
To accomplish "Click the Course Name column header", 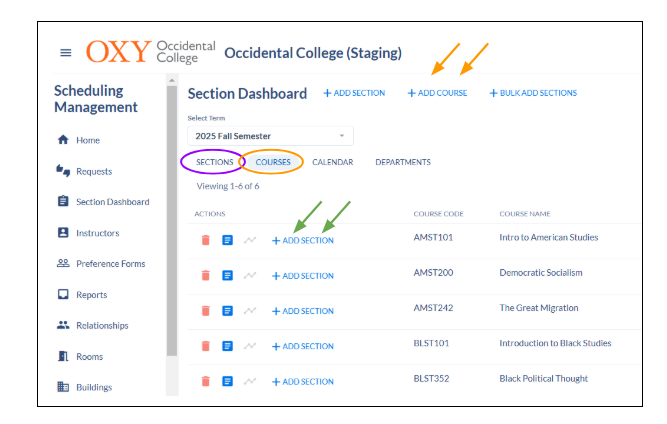I will pyautogui.click(x=525, y=214).
